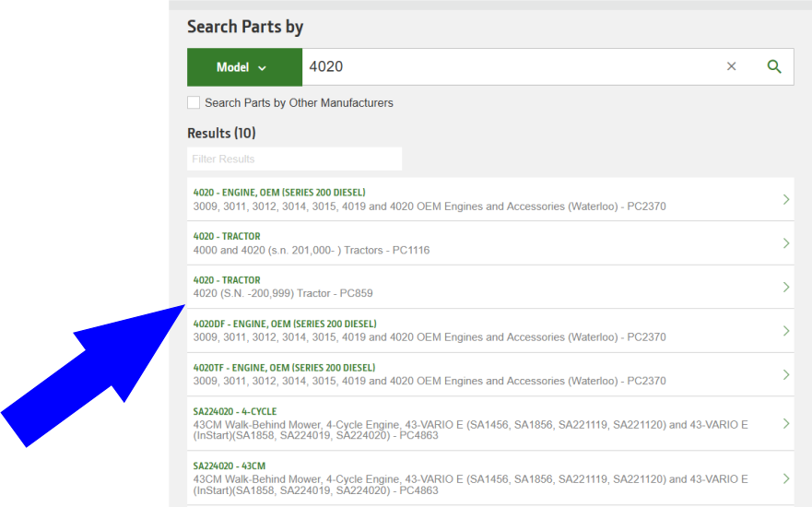Screen dimensions: 812x507
Task: Open SA224020 - 4-CYCLE result
Action: (490, 424)
